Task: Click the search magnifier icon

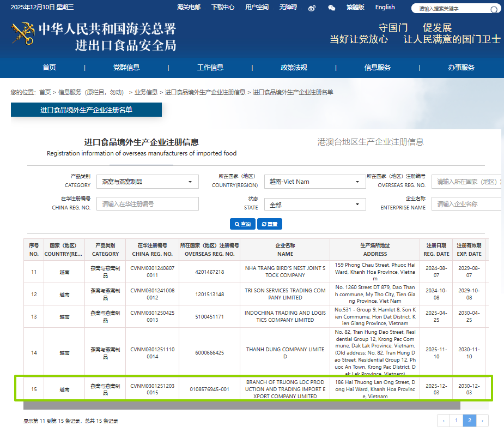Action: [494, 9]
